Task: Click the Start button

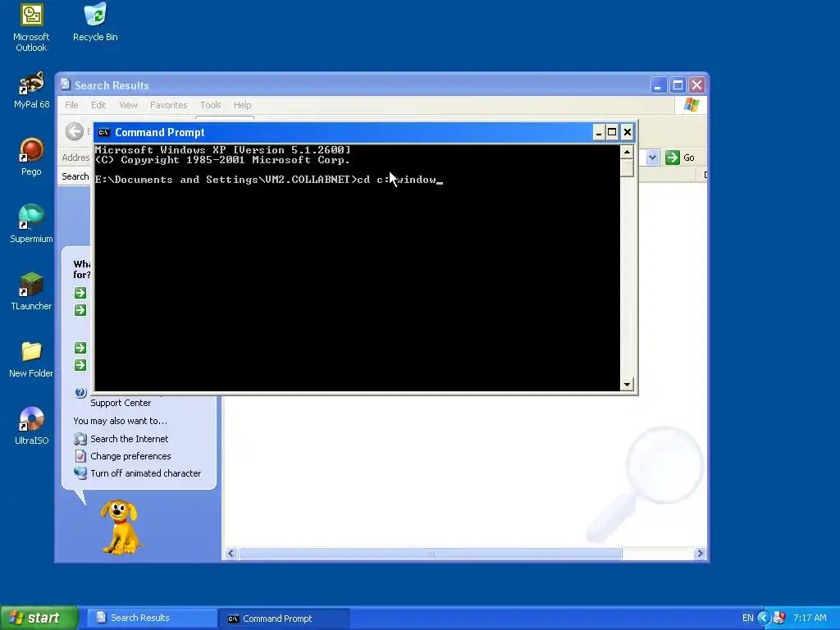Action: (39, 618)
